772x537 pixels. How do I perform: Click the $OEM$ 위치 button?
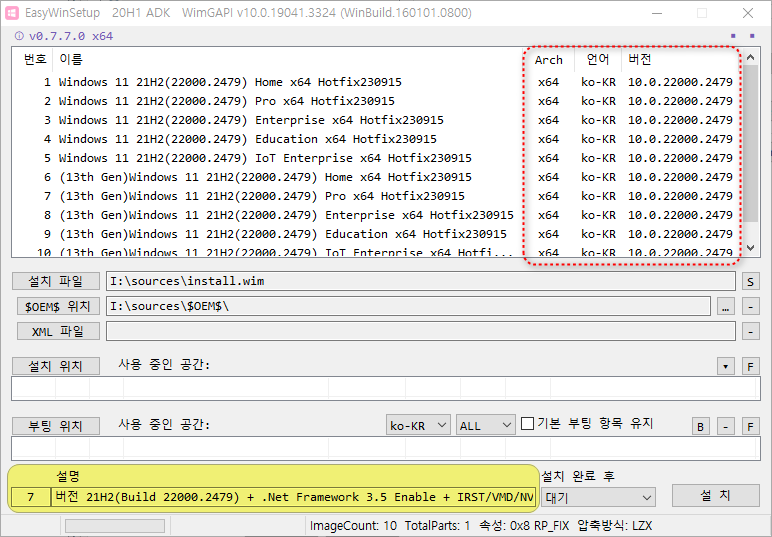58,307
